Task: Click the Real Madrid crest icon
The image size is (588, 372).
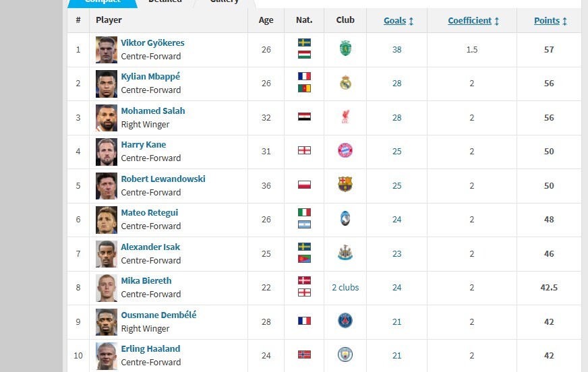Action: pyautogui.click(x=345, y=83)
